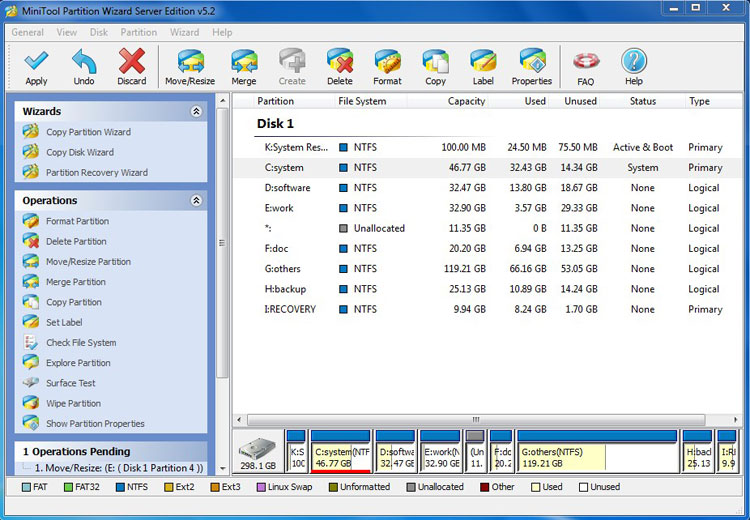Select Move/Resize Partition in Operations panel
The image size is (750, 520).
pyautogui.click(x=88, y=262)
